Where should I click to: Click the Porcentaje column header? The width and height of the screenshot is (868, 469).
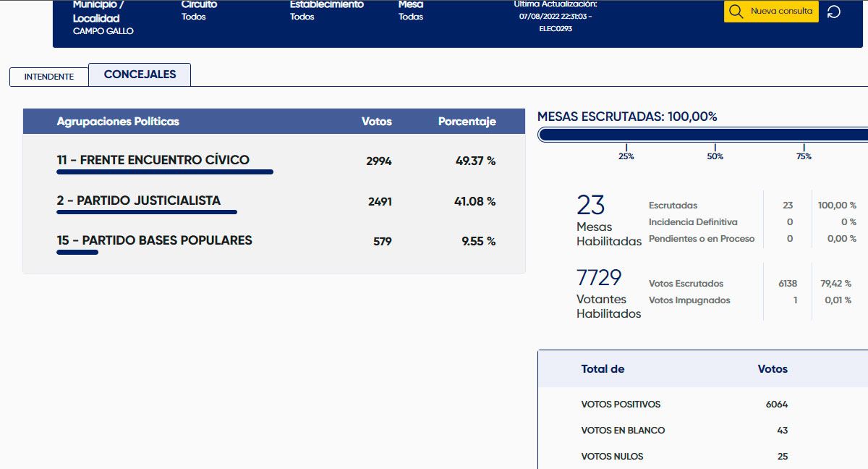pos(467,122)
